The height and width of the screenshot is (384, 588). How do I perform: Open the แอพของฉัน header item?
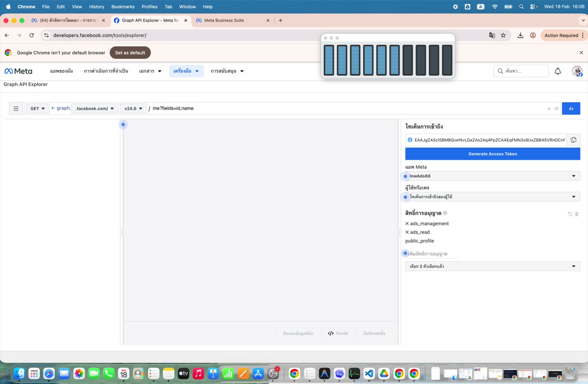point(61,71)
